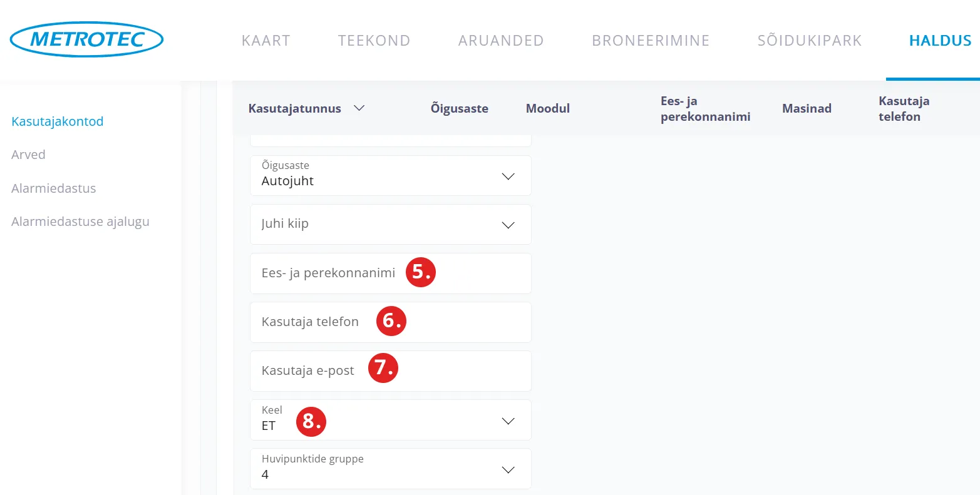
Task: Open Kasutajakontod in the sidebar
Action: pos(58,121)
